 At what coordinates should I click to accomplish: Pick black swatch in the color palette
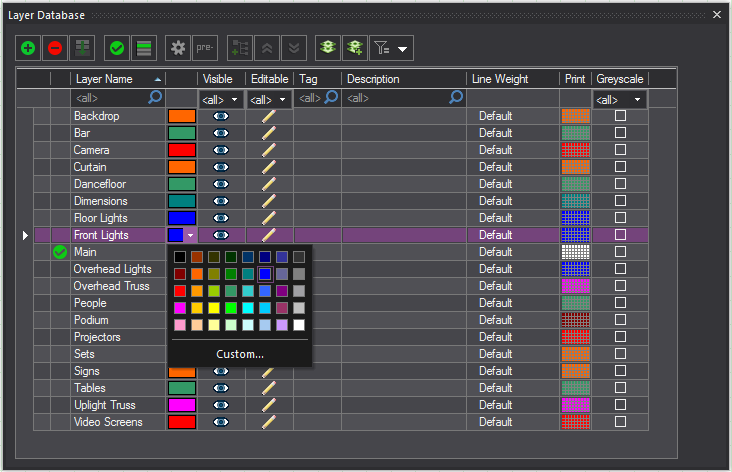coord(180,257)
